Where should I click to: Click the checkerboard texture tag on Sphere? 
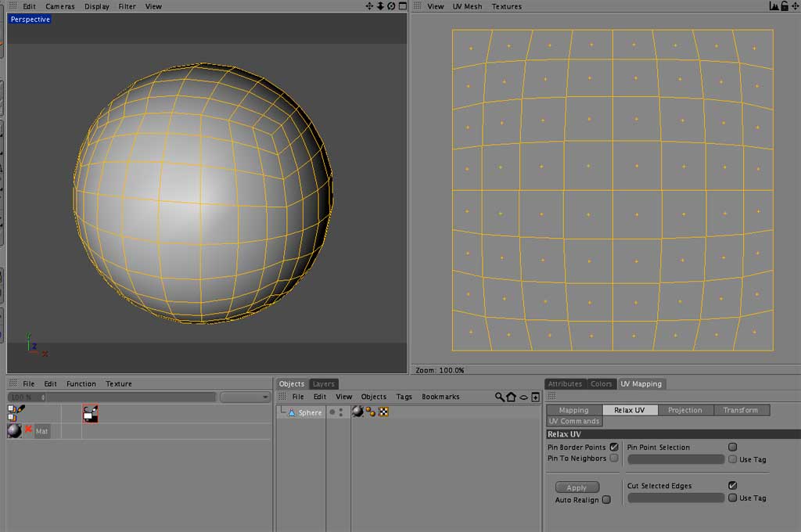click(x=383, y=411)
